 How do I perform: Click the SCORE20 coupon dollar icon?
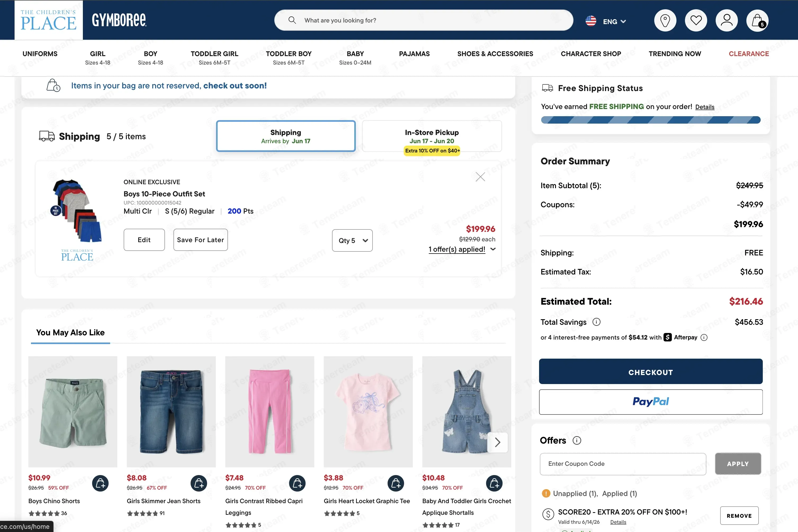tap(548, 514)
